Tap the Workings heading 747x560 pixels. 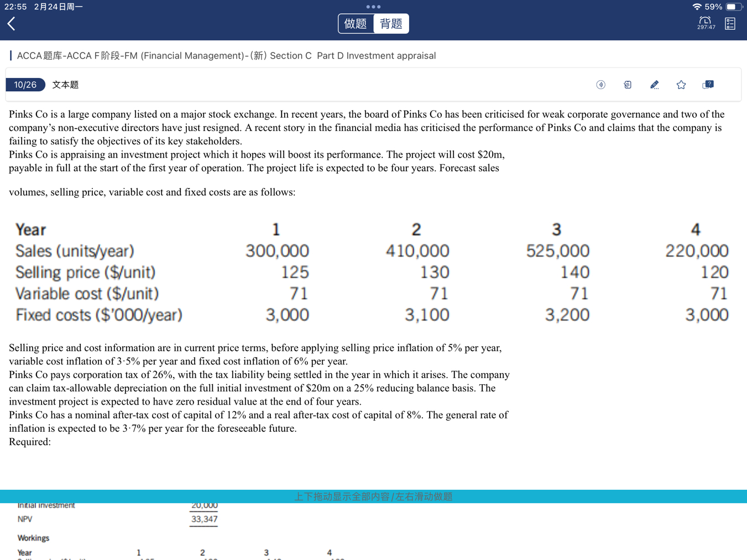[x=33, y=538]
